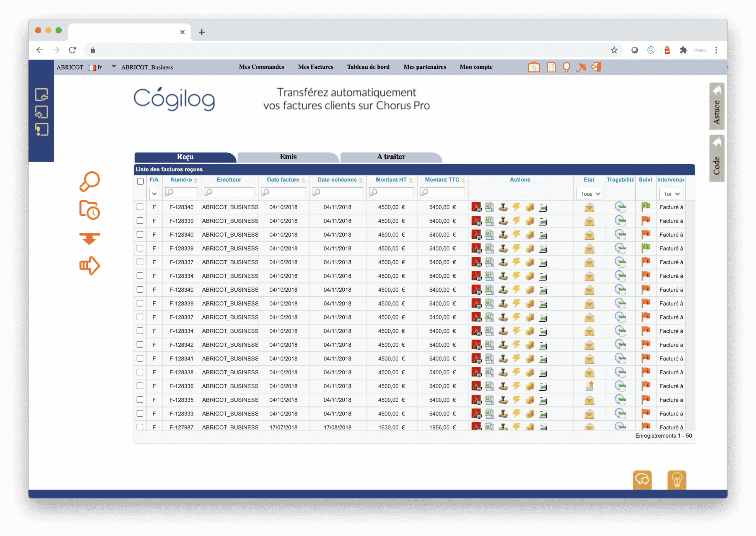Click the Etat status icon for invoice F-128336
Screen dimensions: 756x536
(589, 386)
